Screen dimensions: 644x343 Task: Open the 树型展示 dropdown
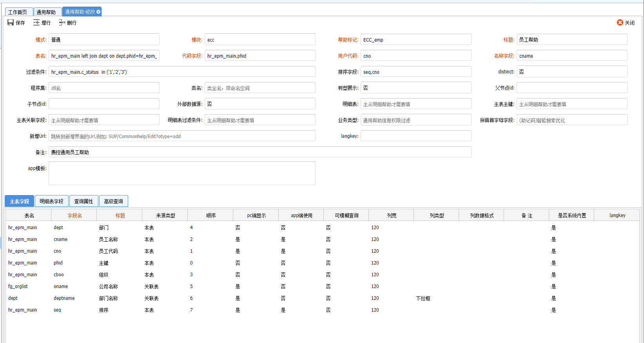pos(416,88)
